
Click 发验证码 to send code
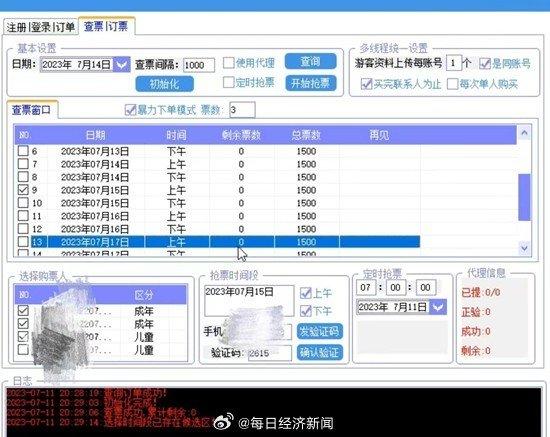(x=320, y=331)
